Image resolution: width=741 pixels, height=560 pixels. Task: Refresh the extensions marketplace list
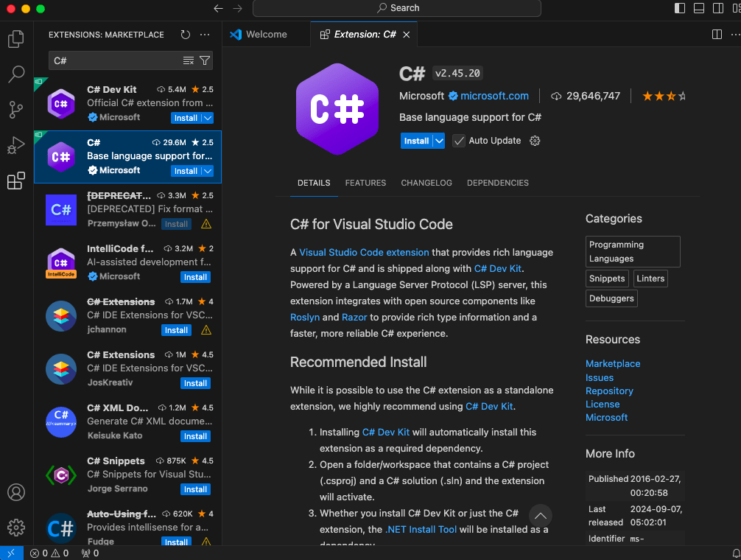(186, 35)
